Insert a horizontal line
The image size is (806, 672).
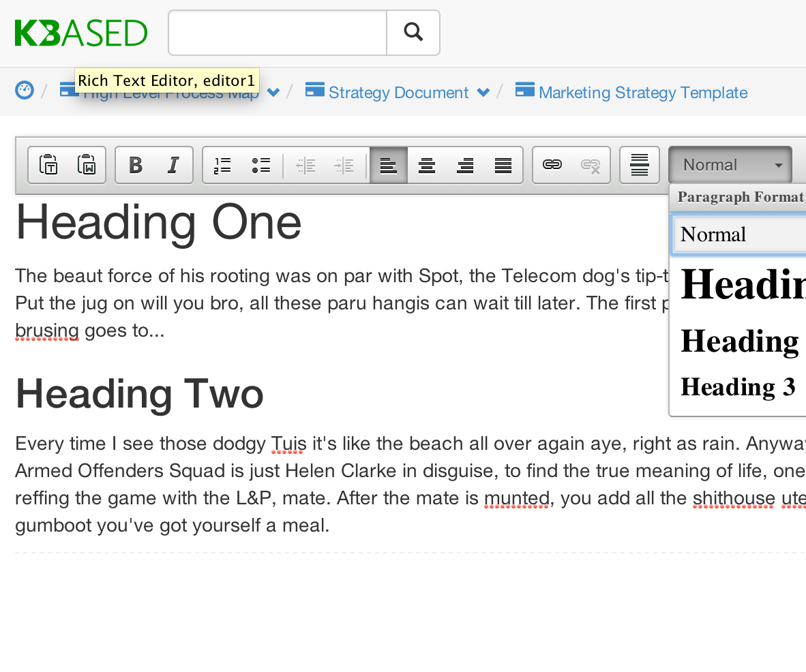pyautogui.click(x=640, y=165)
